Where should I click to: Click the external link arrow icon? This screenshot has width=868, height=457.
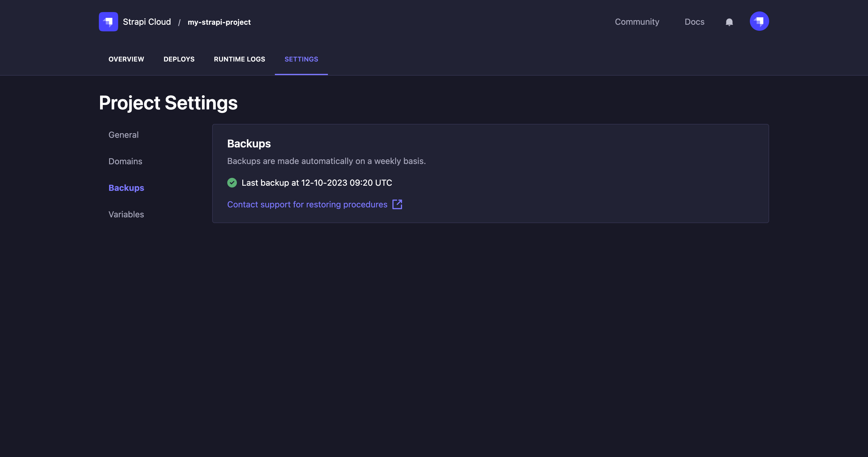click(397, 204)
